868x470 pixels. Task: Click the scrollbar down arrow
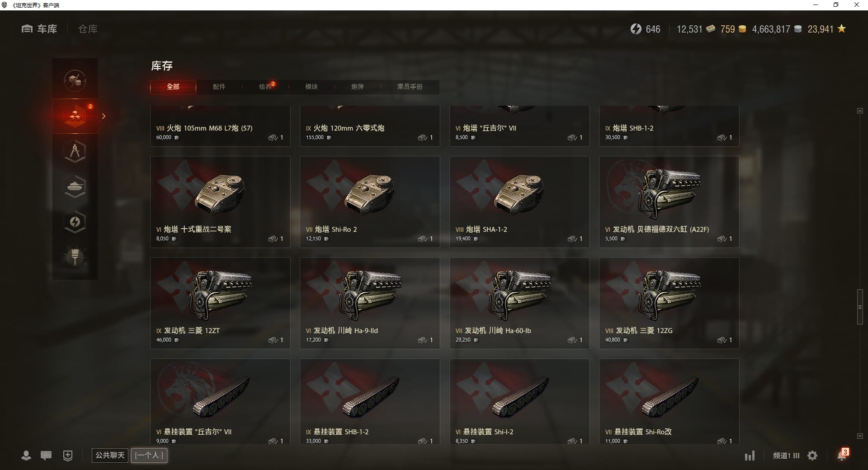pyautogui.click(x=860, y=436)
